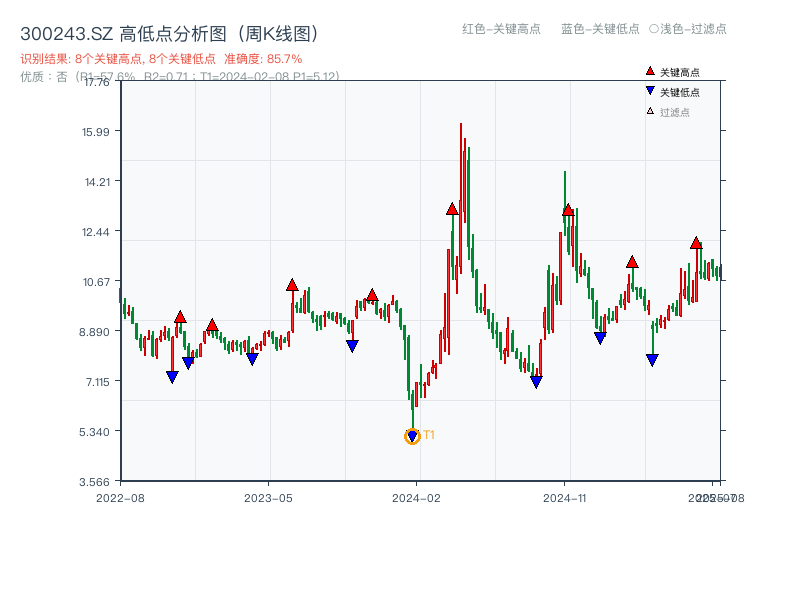Click the y-axis label 10.67
The height and width of the screenshot is (600, 800).
click(x=96, y=282)
